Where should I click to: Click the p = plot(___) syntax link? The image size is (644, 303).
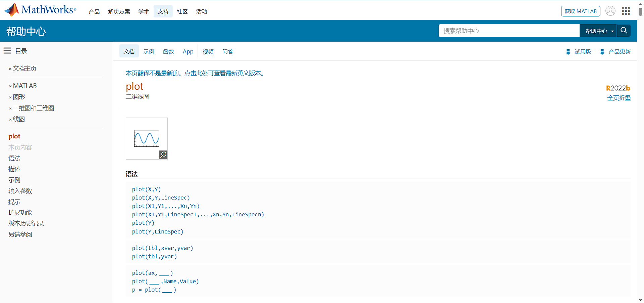[154, 290]
